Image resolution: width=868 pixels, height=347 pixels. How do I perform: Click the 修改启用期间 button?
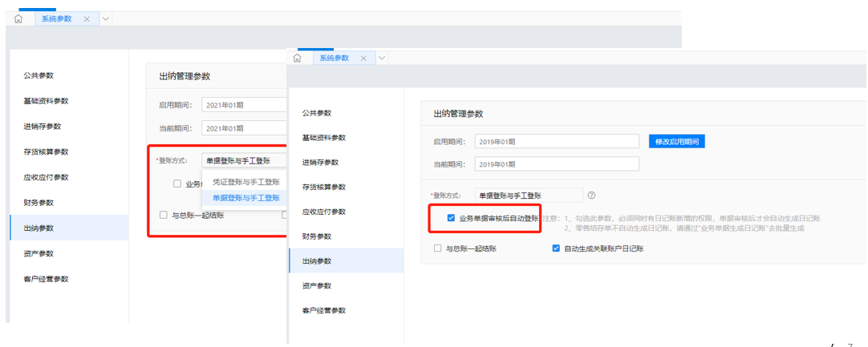click(677, 142)
